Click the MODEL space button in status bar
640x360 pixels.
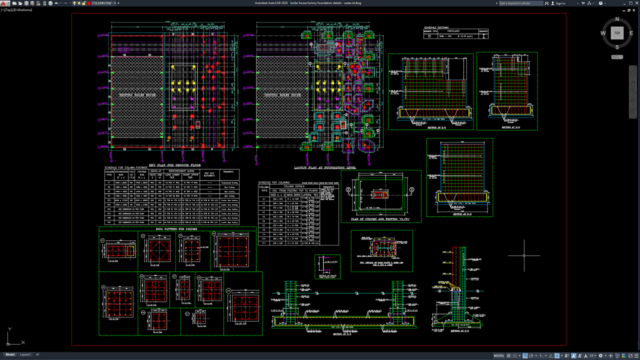tap(499, 356)
